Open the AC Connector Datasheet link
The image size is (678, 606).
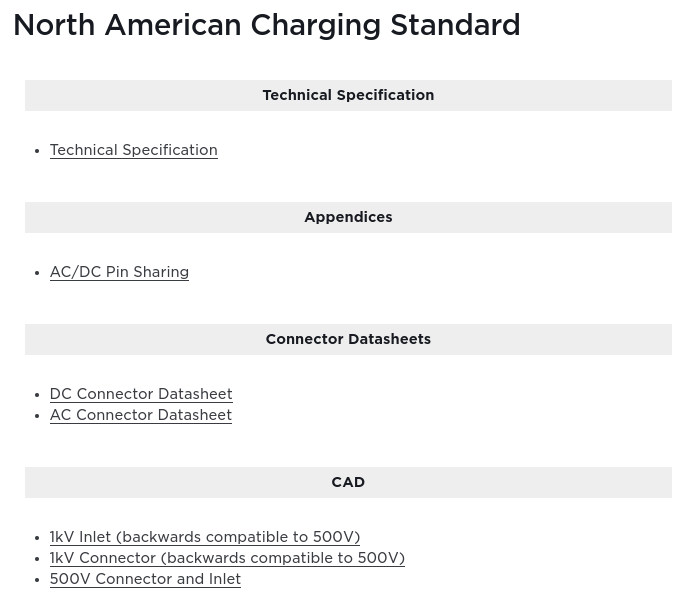[140, 415]
